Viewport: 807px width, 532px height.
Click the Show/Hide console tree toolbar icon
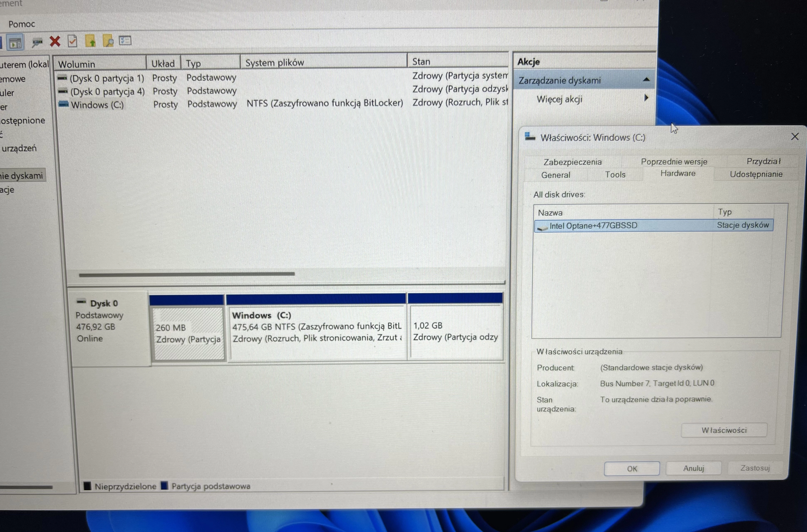[x=15, y=41]
